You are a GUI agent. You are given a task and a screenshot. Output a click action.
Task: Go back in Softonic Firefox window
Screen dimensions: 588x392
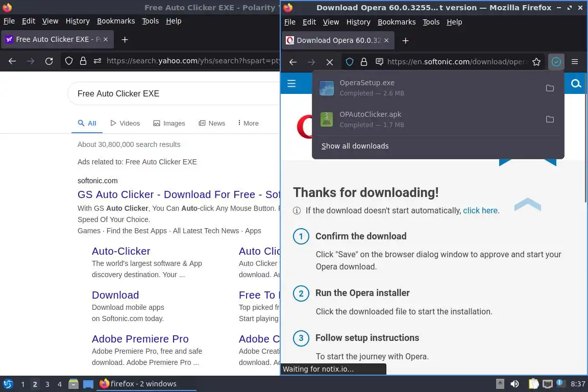[x=293, y=62]
